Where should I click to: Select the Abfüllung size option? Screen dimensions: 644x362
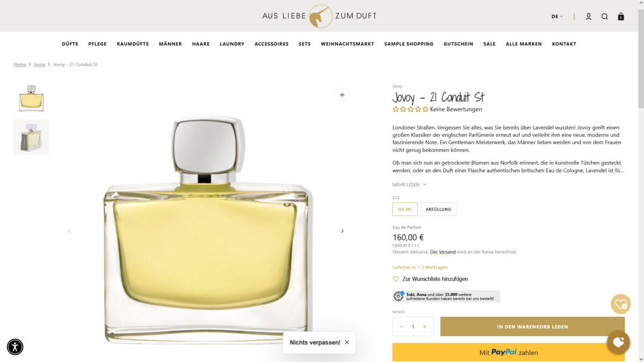(x=438, y=209)
